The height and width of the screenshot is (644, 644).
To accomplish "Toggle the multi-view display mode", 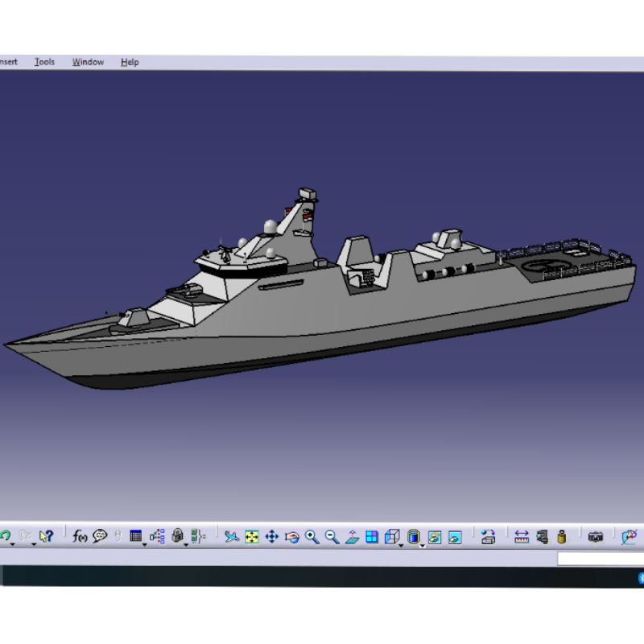I will coord(373,536).
